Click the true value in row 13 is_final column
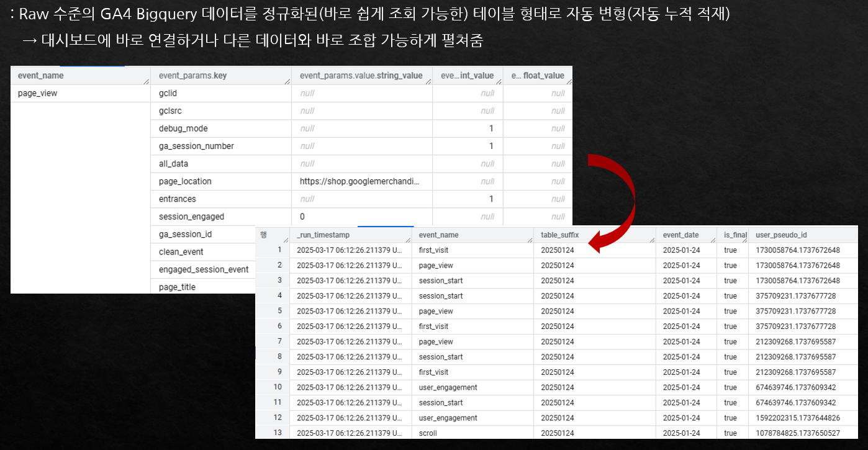Image resolution: width=868 pixels, height=450 pixels. pyautogui.click(x=730, y=433)
